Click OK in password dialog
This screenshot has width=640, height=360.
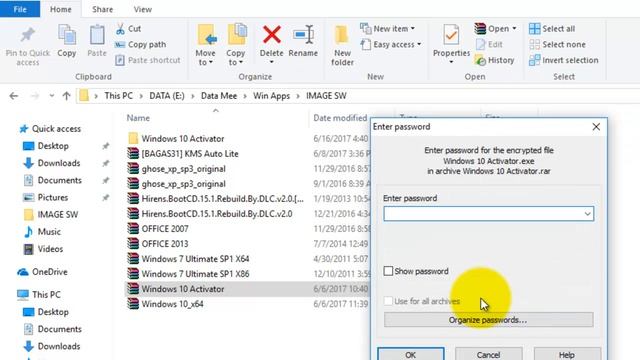click(x=411, y=354)
